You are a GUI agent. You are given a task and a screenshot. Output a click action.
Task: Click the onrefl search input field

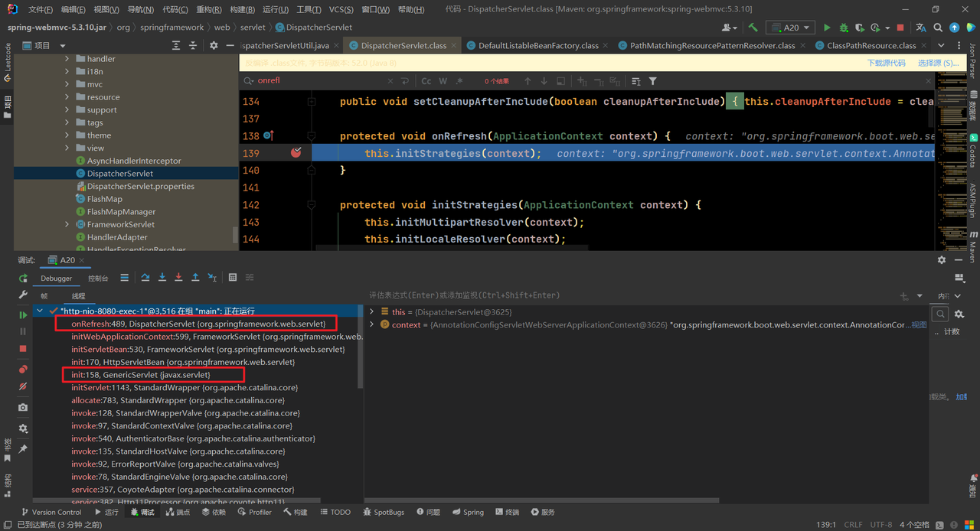coord(320,81)
